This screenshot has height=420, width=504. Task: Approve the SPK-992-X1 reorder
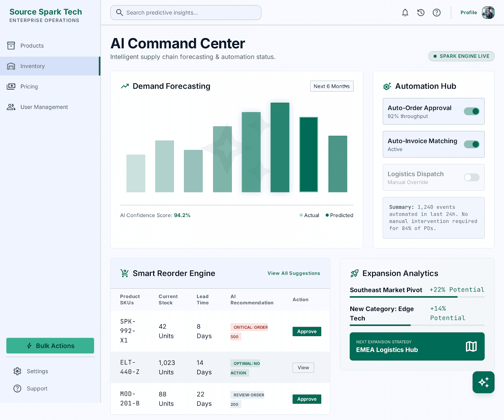tap(307, 331)
